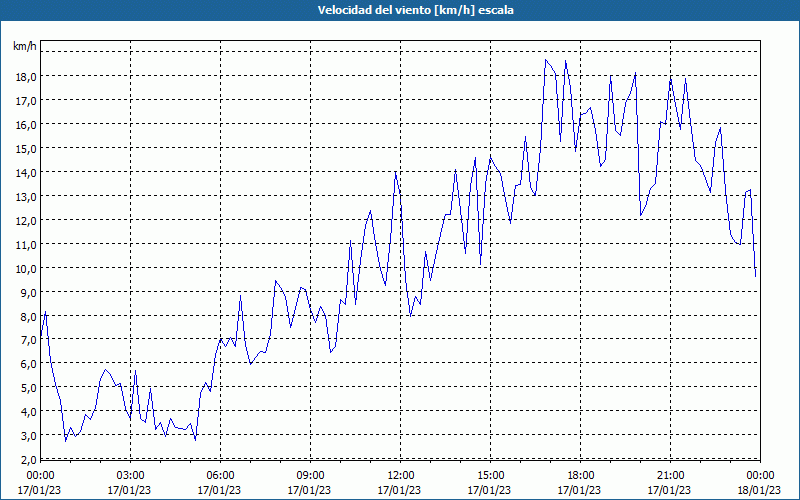
Task: Click the 00:00 18/01/23 time label
Action: tap(759, 483)
